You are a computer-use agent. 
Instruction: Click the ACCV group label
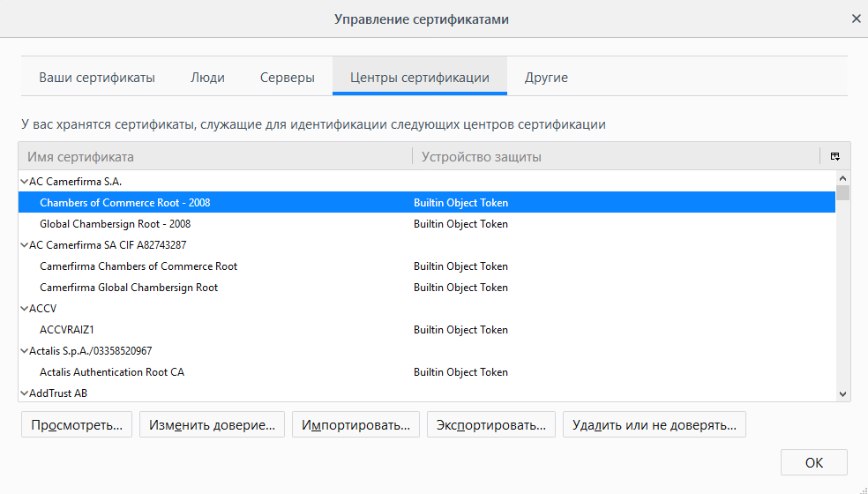[x=42, y=309]
